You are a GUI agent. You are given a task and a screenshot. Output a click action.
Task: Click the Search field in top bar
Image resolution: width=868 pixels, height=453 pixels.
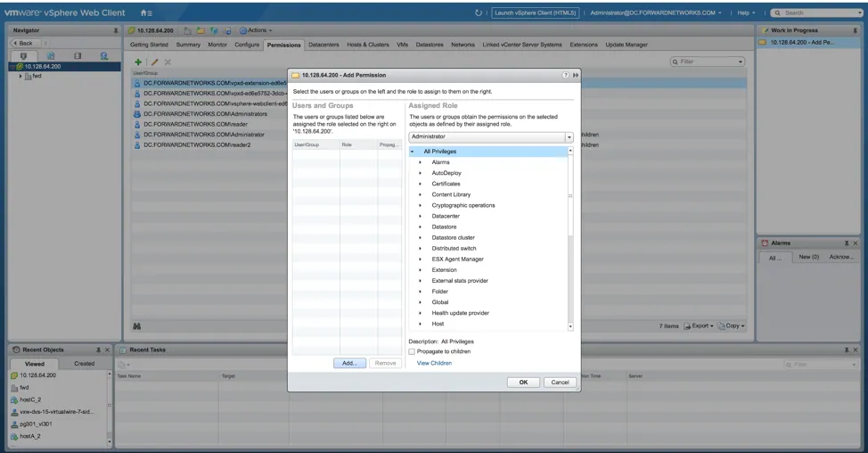pos(817,12)
